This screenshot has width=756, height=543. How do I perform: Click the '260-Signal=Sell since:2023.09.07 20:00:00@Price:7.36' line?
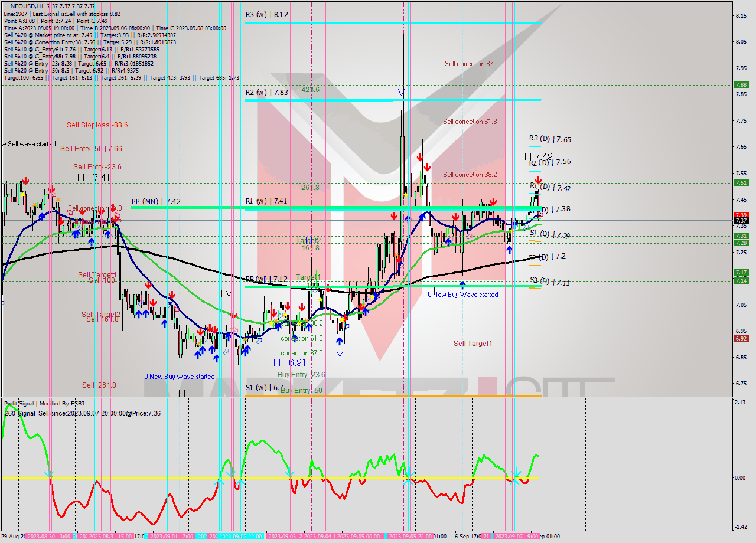[82, 413]
